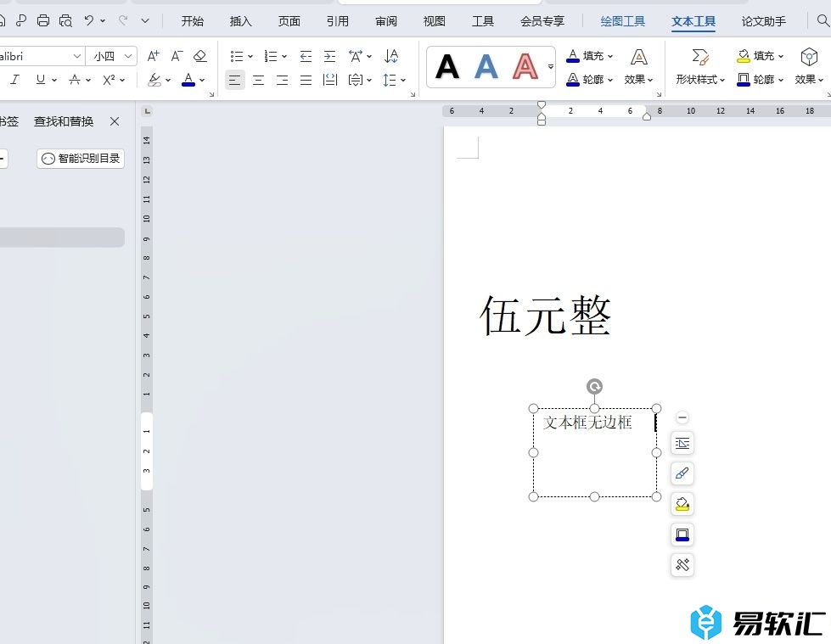This screenshot has height=644, width=831.
Task: Set center text alignment
Action: pyautogui.click(x=258, y=80)
